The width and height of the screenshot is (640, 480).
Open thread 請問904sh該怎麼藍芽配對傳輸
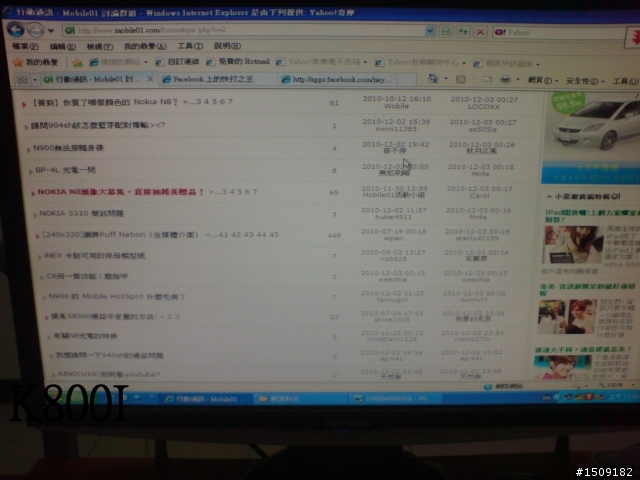(98, 125)
